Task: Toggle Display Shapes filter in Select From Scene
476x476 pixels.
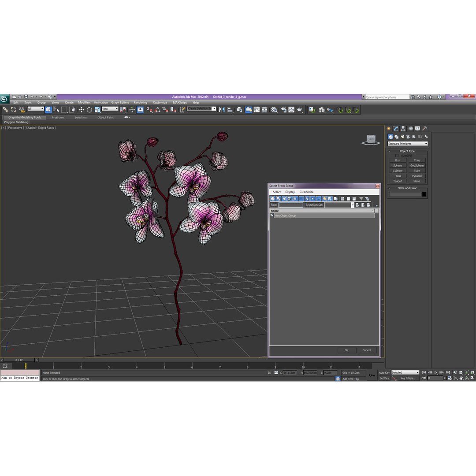Action: 279,198
